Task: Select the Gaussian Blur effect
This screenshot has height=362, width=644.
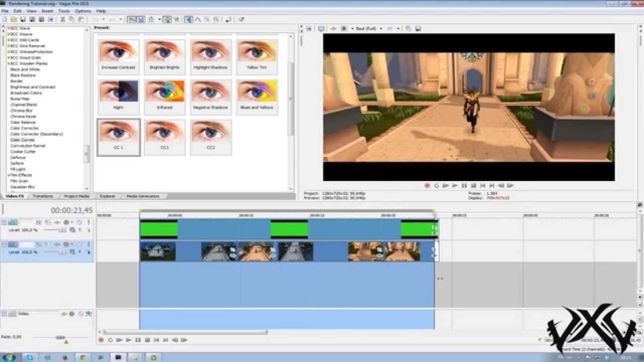Action: [x=23, y=187]
